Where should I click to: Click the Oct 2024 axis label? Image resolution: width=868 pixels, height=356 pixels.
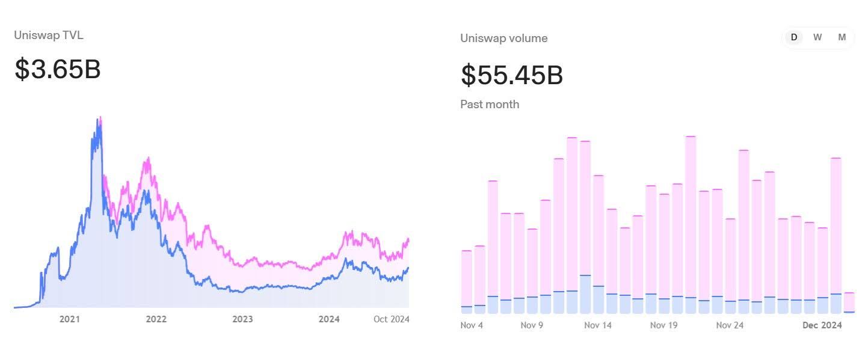(x=391, y=319)
